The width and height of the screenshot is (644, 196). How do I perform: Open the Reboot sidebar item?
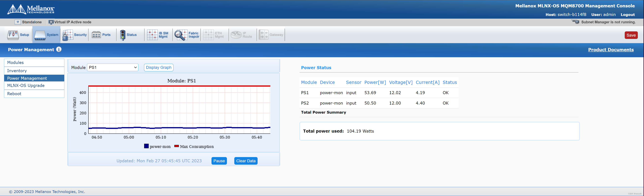[x=34, y=94]
